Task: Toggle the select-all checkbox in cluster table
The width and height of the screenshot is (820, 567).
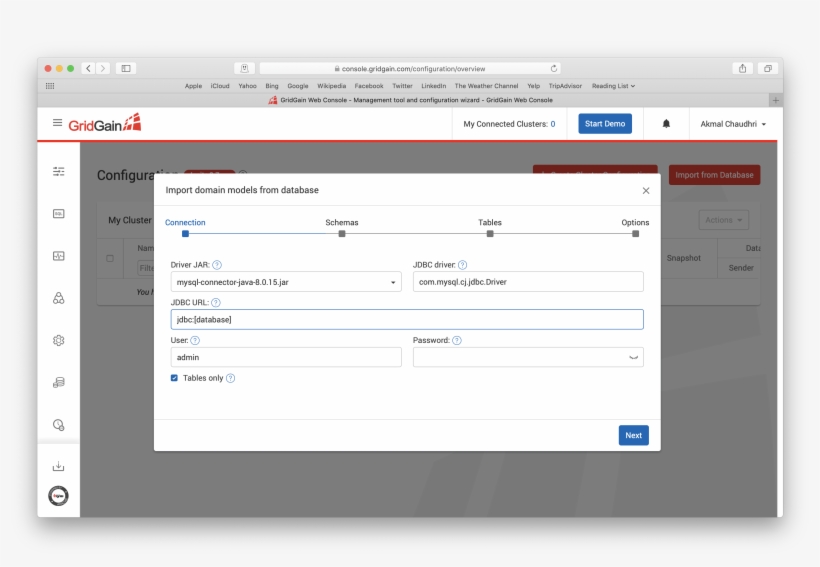Action: point(110,258)
